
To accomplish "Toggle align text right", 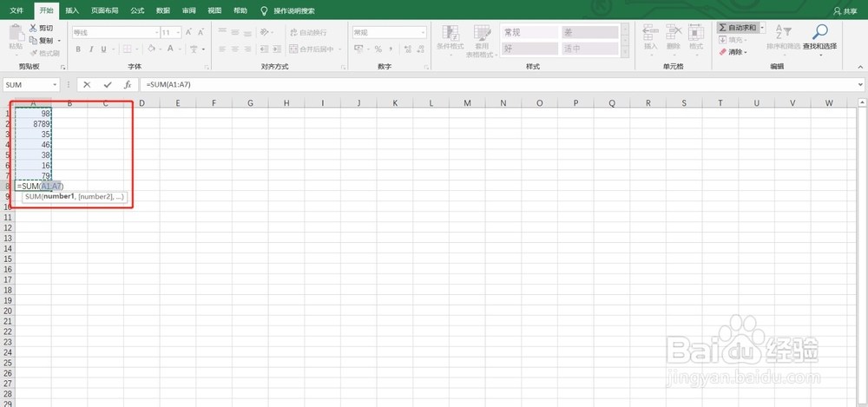I will click(x=247, y=49).
